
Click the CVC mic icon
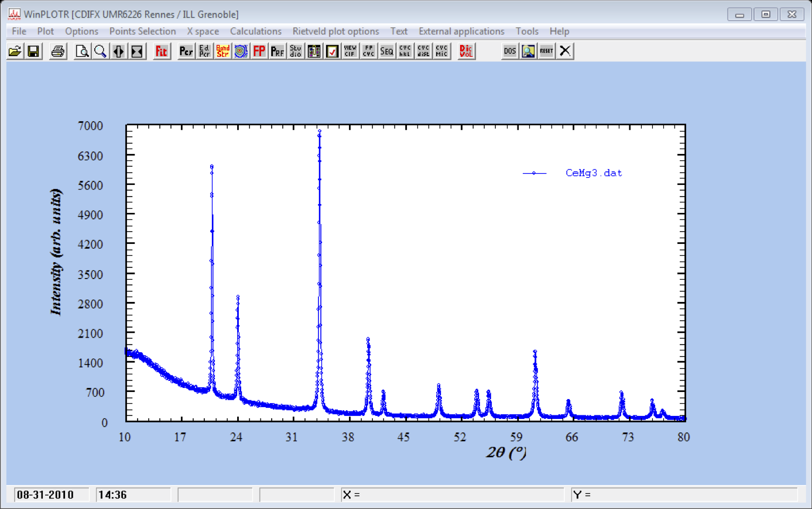pyautogui.click(x=441, y=51)
